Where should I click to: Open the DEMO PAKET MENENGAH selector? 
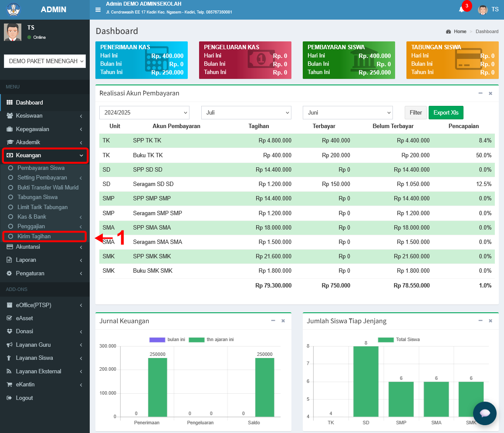[45, 61]
